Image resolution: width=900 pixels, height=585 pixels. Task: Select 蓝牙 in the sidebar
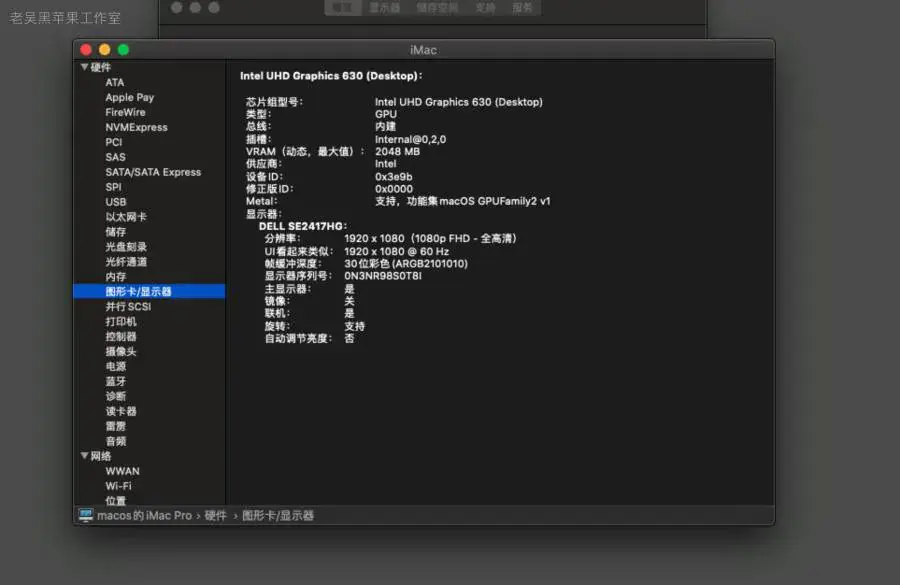(115, 381)
